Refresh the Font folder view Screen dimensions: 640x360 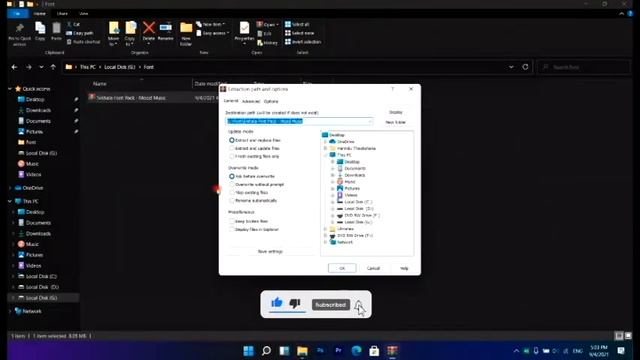pos(525,67)
